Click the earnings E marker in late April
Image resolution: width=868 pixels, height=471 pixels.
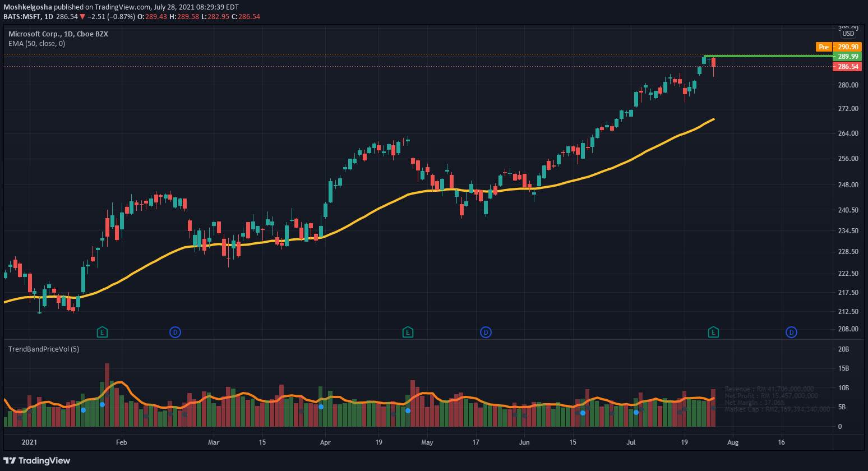pyautogui.click(x=408, y=333)
